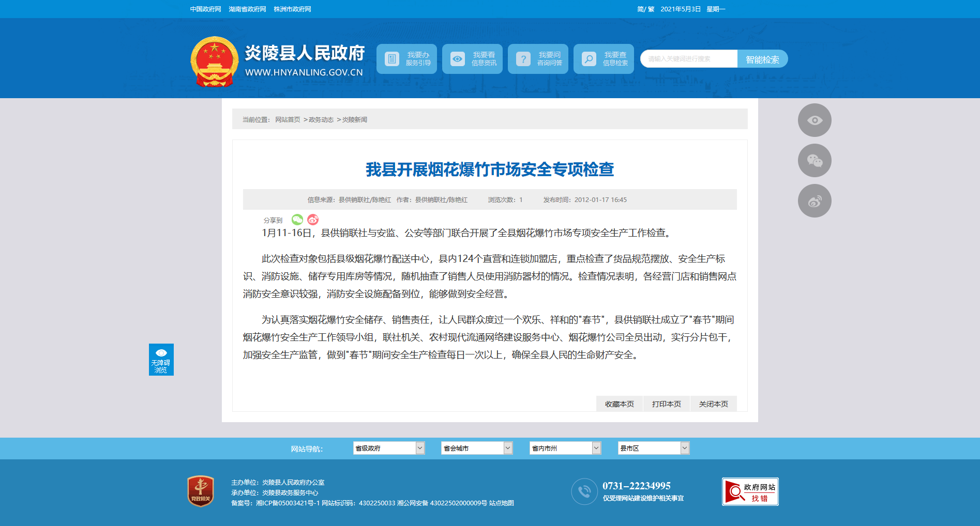
Task: Go to 政务动态 in breadcrumb
Action: 321,120
